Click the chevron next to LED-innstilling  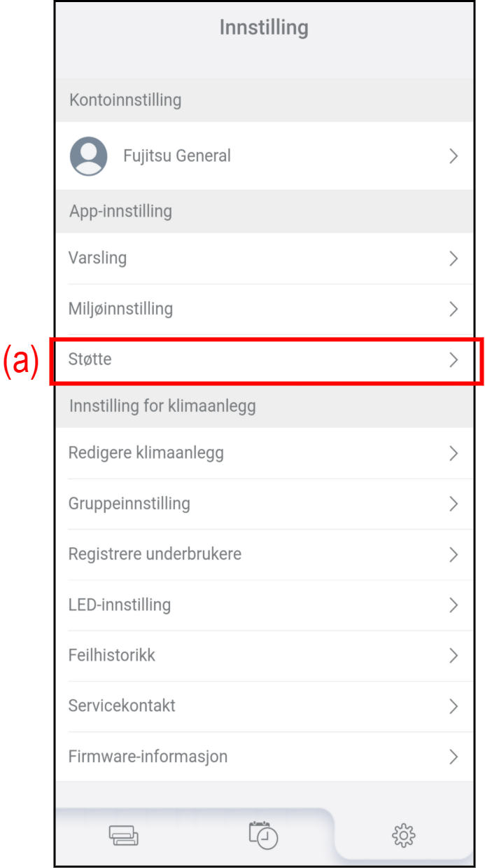coord(454,605)
